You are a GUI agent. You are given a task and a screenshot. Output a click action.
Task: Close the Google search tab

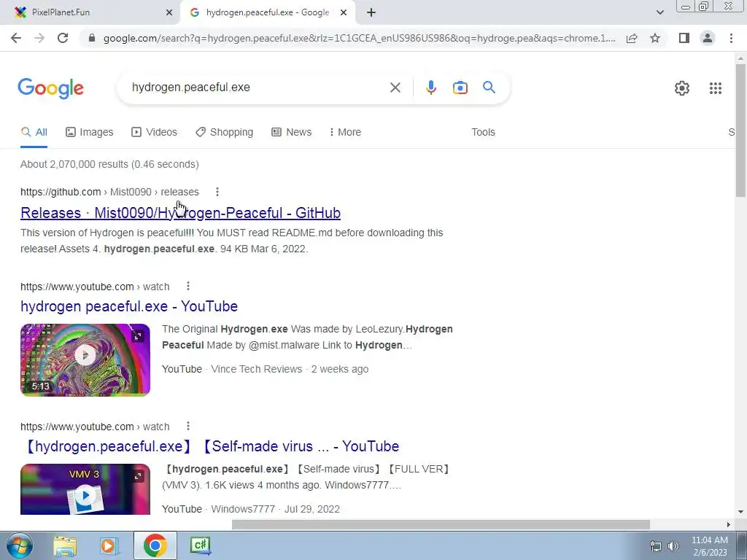344,13
